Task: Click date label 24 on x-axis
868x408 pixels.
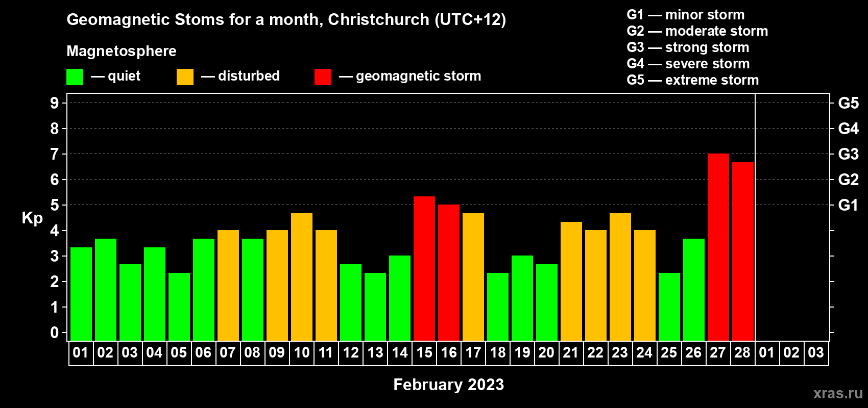Action: [644, 353]
